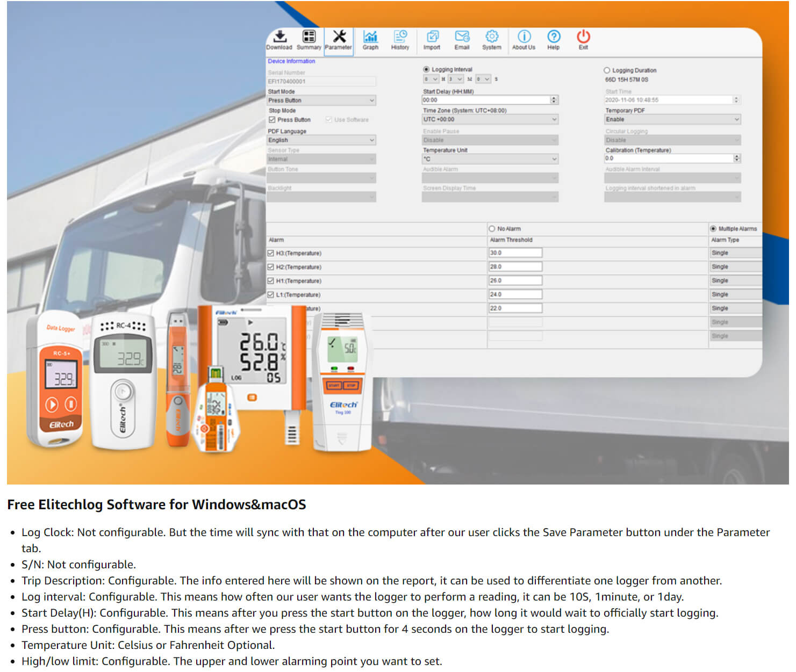Switch to the Parameter tab
Image resolution: width=796 pixels, height=672 pixels.
point(339,39)
